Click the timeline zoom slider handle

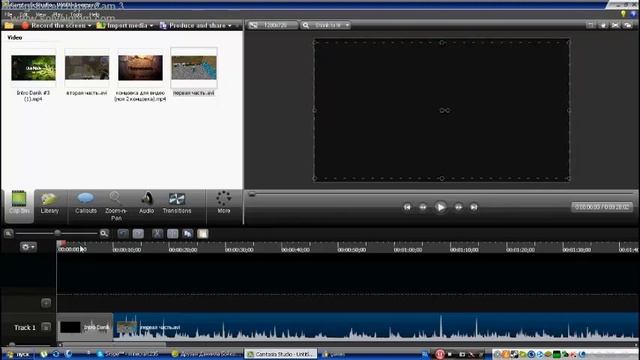[58, 233]
